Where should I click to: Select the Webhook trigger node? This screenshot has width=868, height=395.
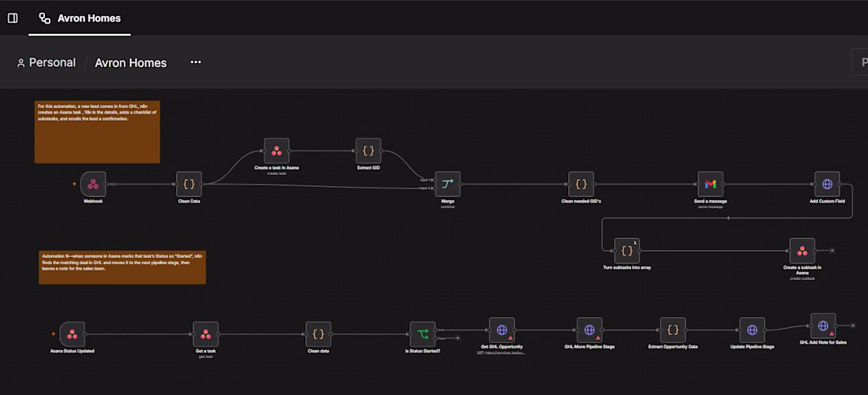tap(93, 184)
